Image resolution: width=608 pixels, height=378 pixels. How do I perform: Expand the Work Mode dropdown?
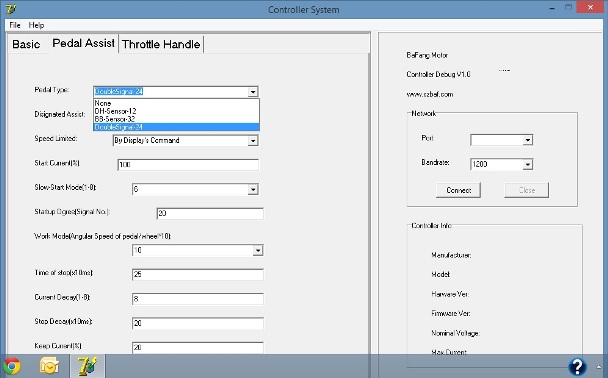(258, 250)
